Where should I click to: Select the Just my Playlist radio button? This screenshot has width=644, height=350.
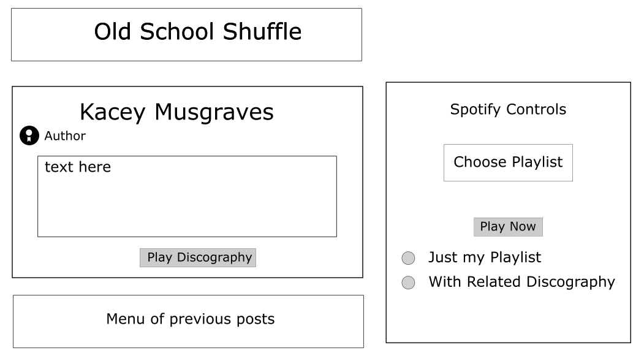point(408,258)
